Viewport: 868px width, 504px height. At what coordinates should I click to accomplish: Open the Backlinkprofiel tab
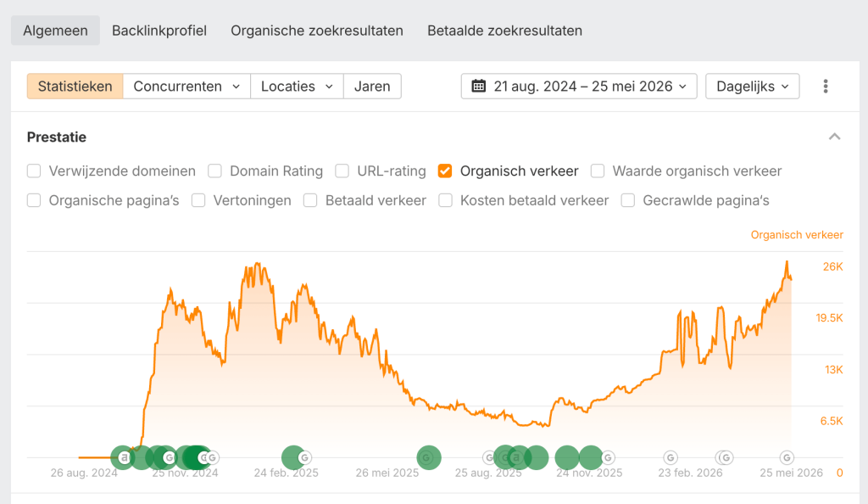(x=159, y=31)
